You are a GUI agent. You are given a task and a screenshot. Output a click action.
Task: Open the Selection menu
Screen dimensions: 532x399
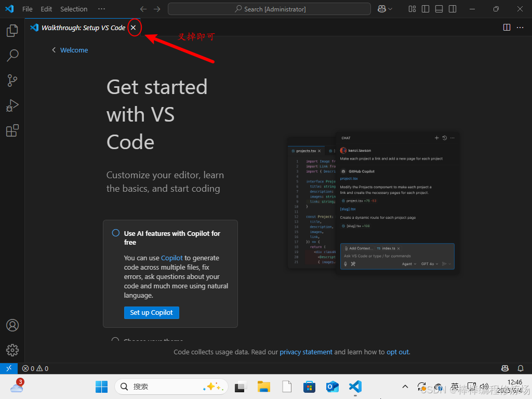point(74,9)
